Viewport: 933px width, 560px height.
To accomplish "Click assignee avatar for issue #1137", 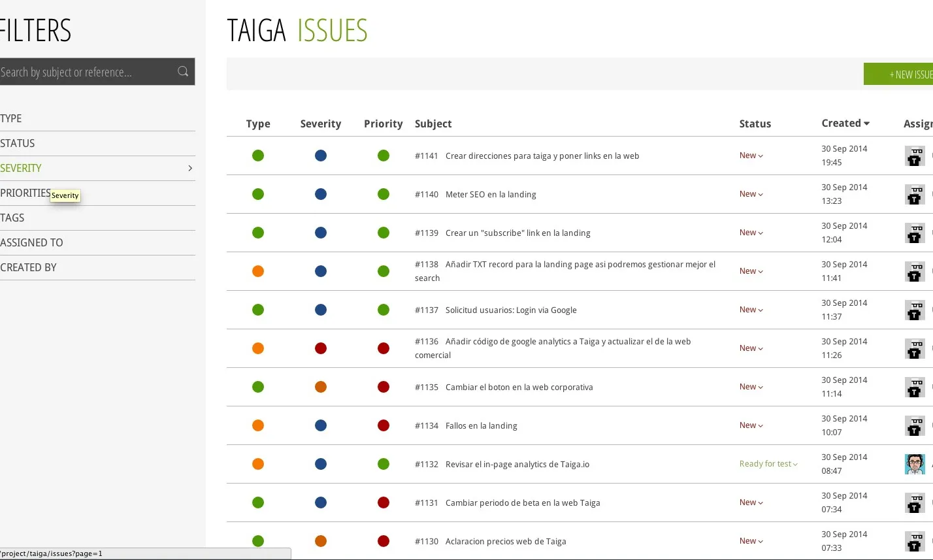I will [915, 310].
